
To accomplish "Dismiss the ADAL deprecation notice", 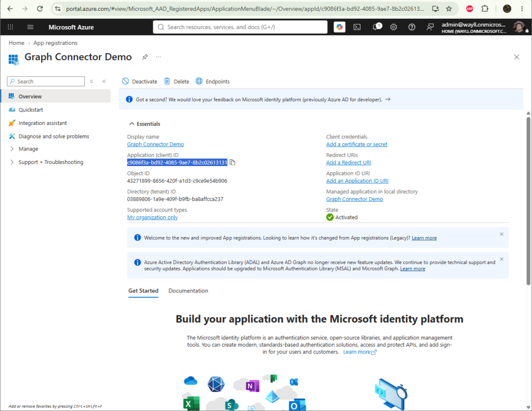I will (x=501, y=259).
